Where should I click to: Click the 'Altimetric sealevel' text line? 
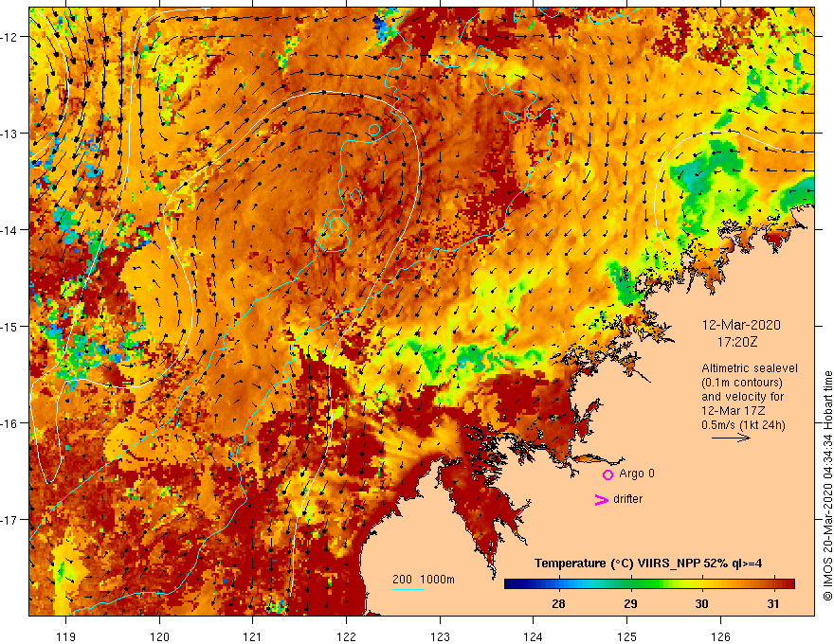750,367
